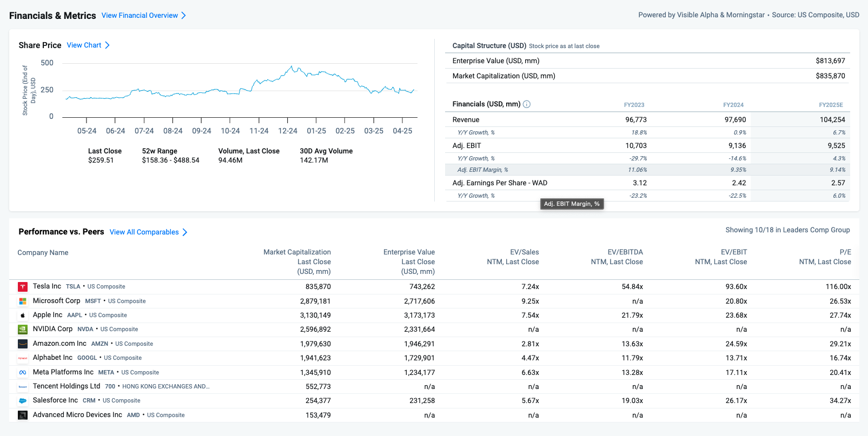Click the Amazon logo icon
This screenshot has width=868, height=436.
[x=23, y=344]
